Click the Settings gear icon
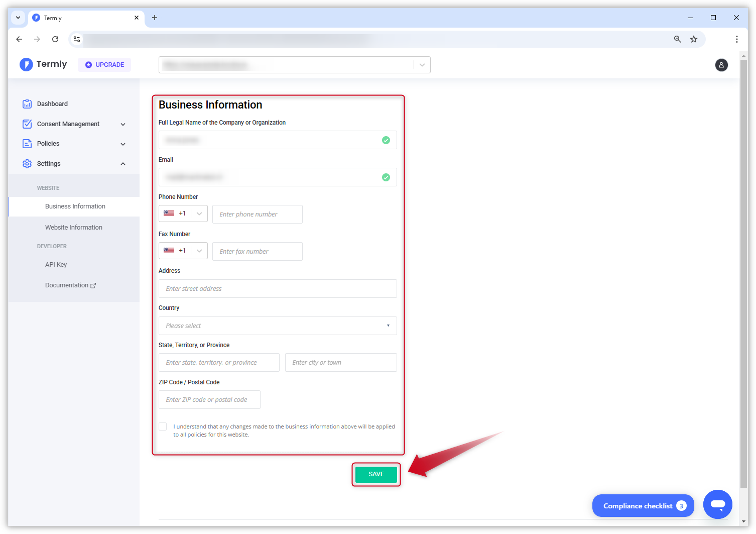The image size is (756, 534). pos(27,163)
